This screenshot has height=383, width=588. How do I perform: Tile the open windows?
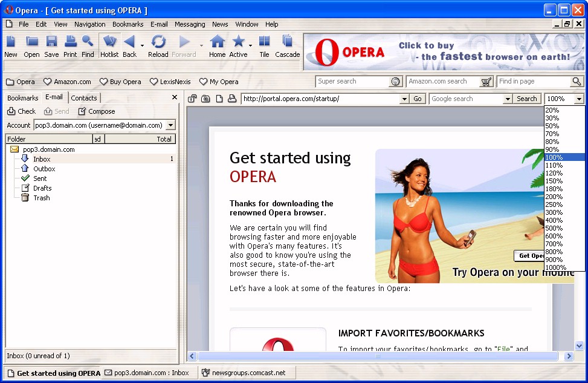(x=264, y=46)
